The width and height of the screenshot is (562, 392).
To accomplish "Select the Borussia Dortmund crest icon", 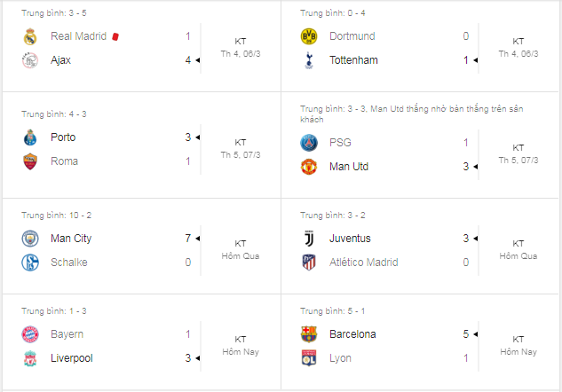I will point(309,36).
